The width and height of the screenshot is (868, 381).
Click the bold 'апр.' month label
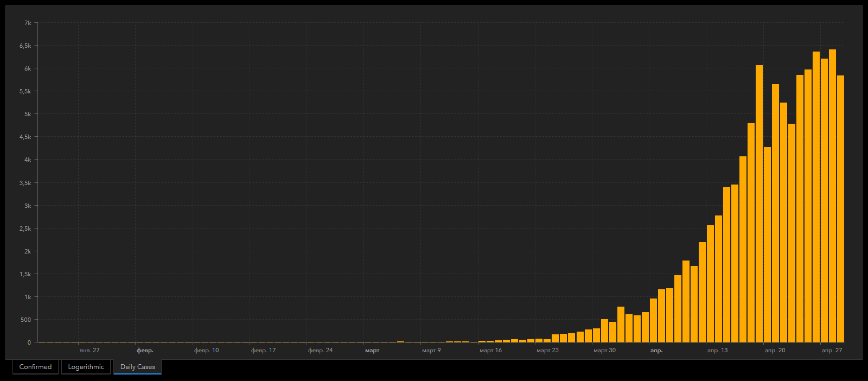[x=656, y=351]
